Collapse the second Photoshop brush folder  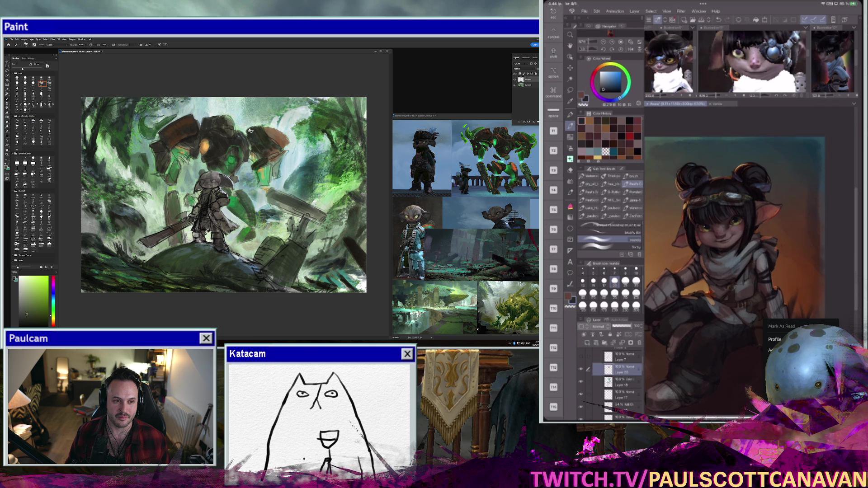pyautogui.click(x=13, y=116)
